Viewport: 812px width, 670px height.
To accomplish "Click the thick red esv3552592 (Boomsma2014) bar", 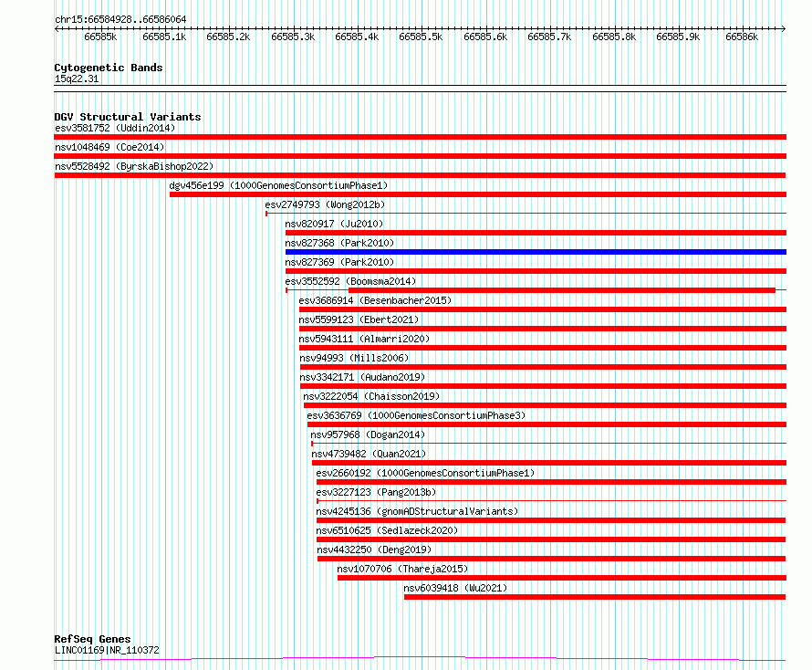I will click(x=562, y=290).
